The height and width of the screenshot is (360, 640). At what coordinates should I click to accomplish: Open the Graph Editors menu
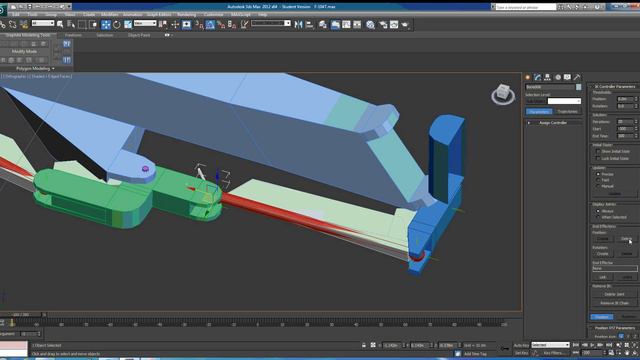pos(159,14)
